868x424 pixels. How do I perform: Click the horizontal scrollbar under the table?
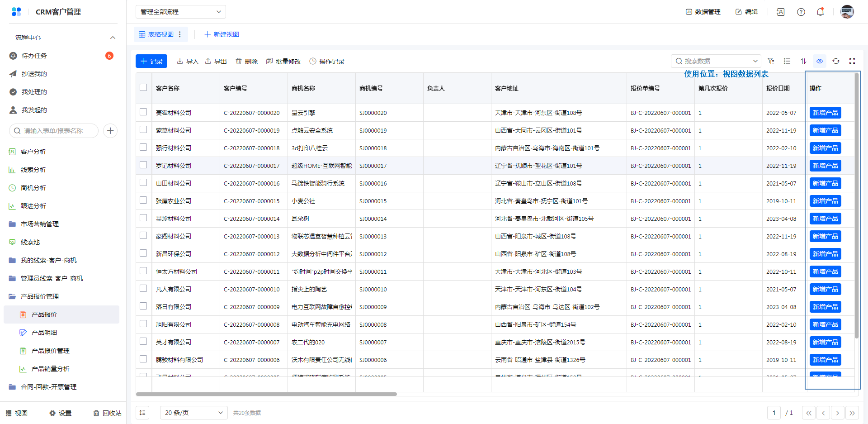pyautogui.click(x=266, y=394)
